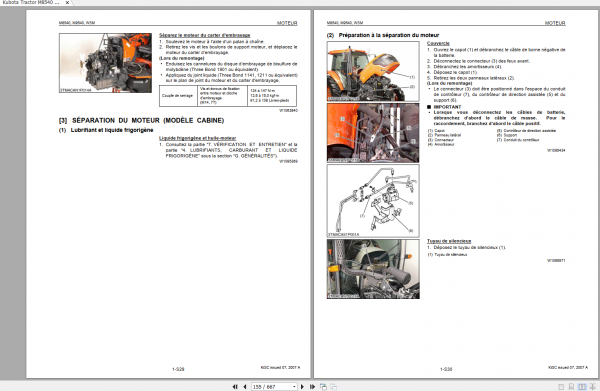This screenshot has width=600, height=391.
Task: Click the MOTEUR header on the right page
Action: [x=555, y=23]
